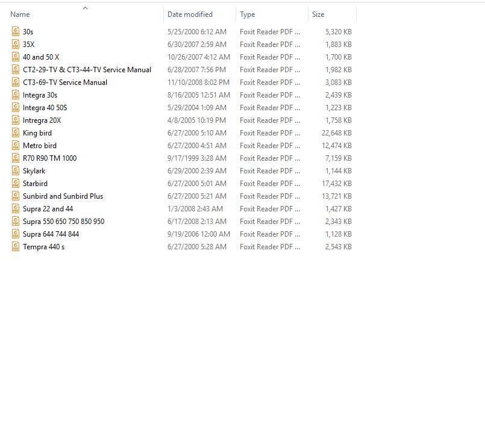485x448 pixels.
Task: Click the date 11/10/2008 8:02 PM
Action: pyautogui.click(x=198, y=82)
